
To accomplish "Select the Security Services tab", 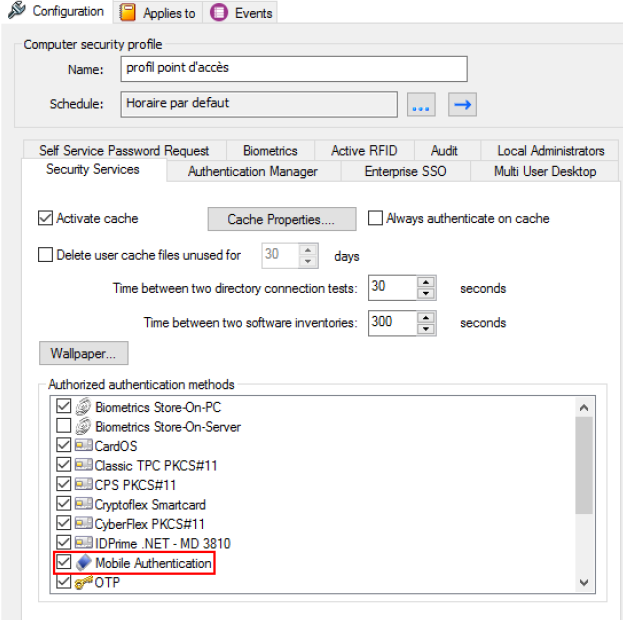I will pos(93,170).
